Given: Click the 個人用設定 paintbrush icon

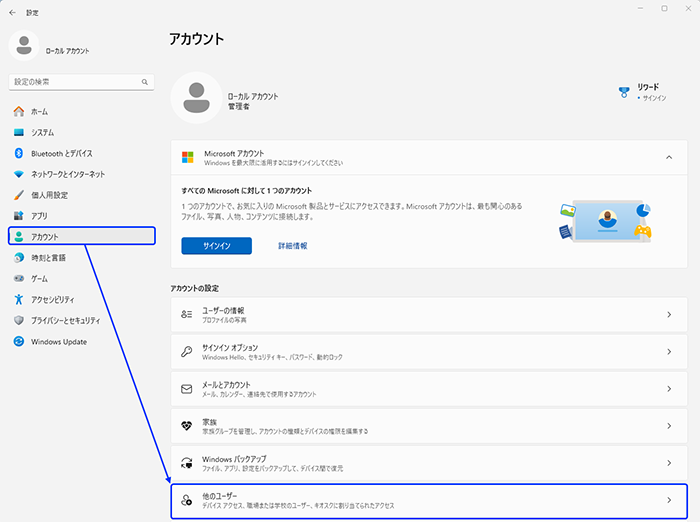Looking at the screenshot, I should pyautogui.click(x=18, y=195).
